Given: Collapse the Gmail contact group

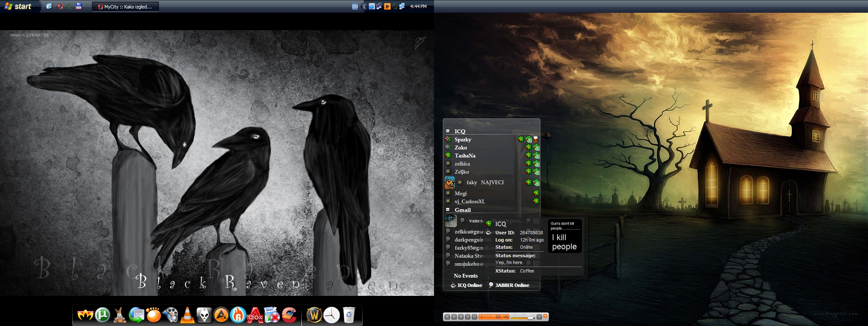Looking at the screenshot, I should click(448, 210).
